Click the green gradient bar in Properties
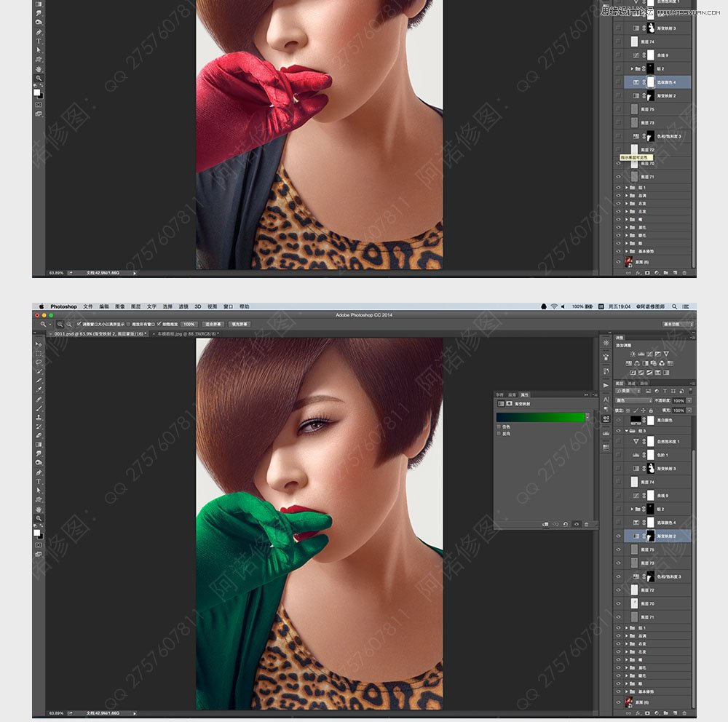728x722 pixels. [x=540, y=416]
